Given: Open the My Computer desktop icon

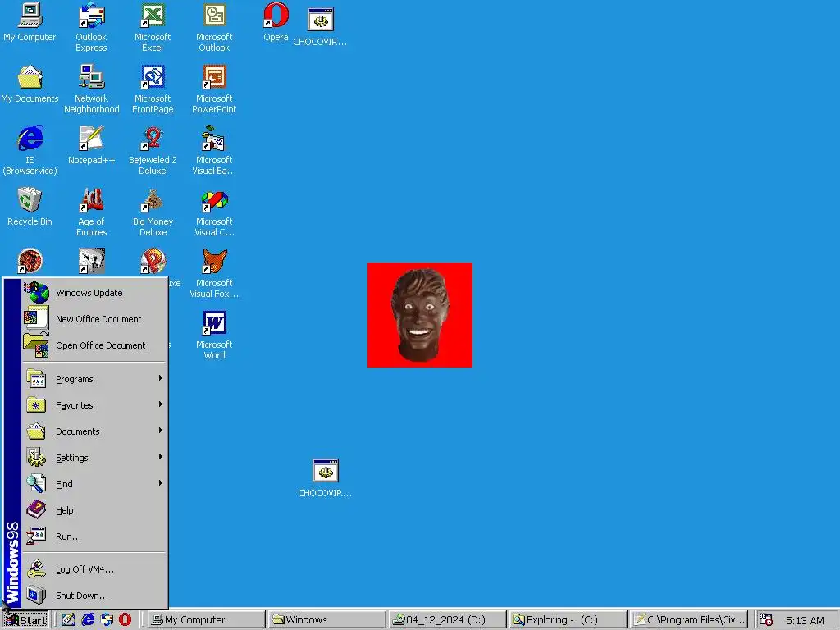Looking at the screenshot, I should pos(30,22).
